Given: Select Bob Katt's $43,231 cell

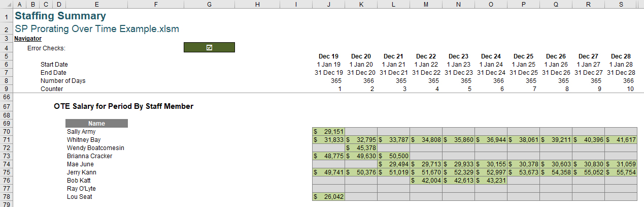Looking at the screenshot, I should click(491, 180).
